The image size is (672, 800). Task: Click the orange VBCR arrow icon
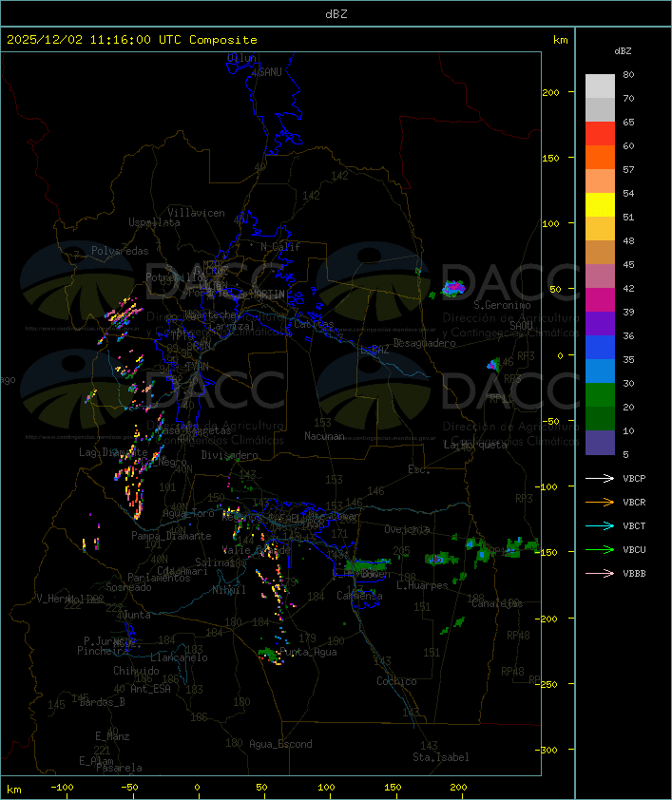point(600,502)
